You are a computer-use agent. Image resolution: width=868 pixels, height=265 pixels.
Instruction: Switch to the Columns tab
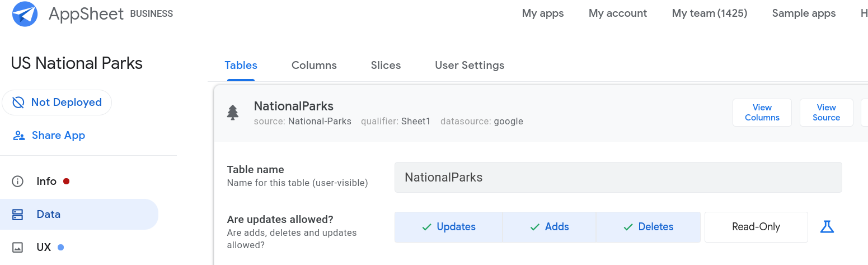(314, 66)
